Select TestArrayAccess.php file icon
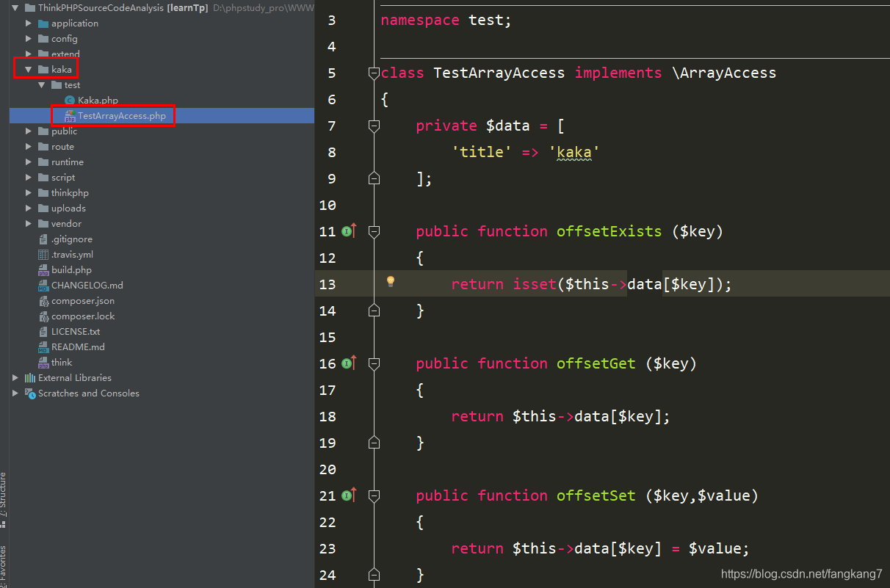The image size is (890, 588). [x=70, y=116]
